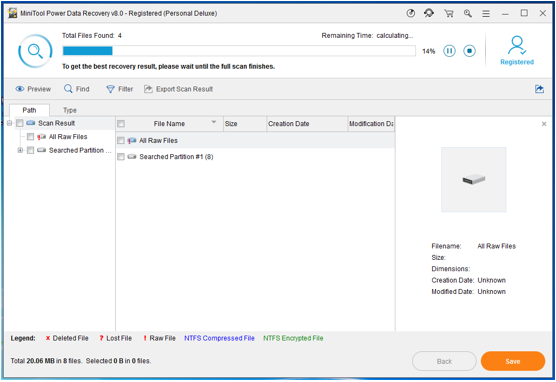Open the Find tool
This screenshot has height=382, width=556.
coord(77,89)
